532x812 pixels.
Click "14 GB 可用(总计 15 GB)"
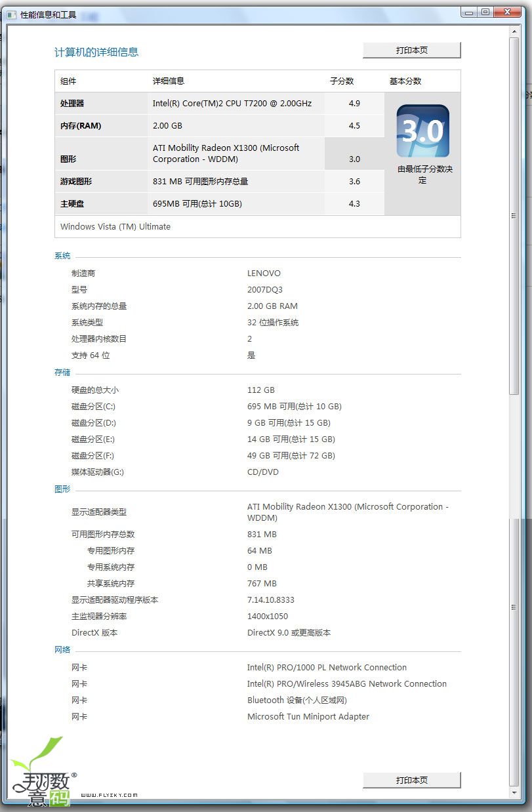[x=291, y=439]
